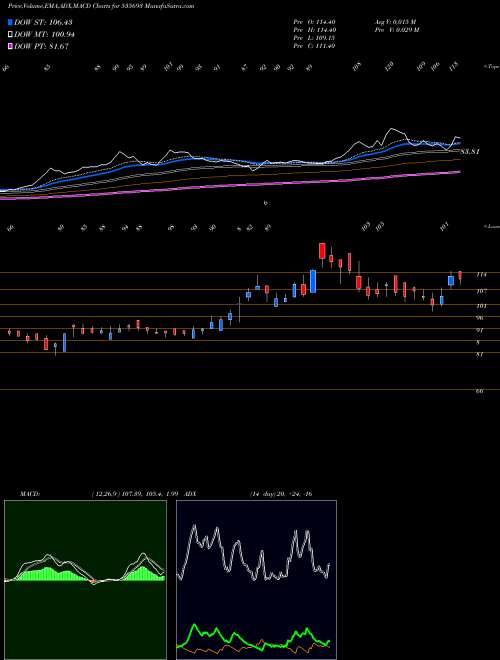
Task: Click the Pre O: 114.40 value
Action: pos(314,22)
